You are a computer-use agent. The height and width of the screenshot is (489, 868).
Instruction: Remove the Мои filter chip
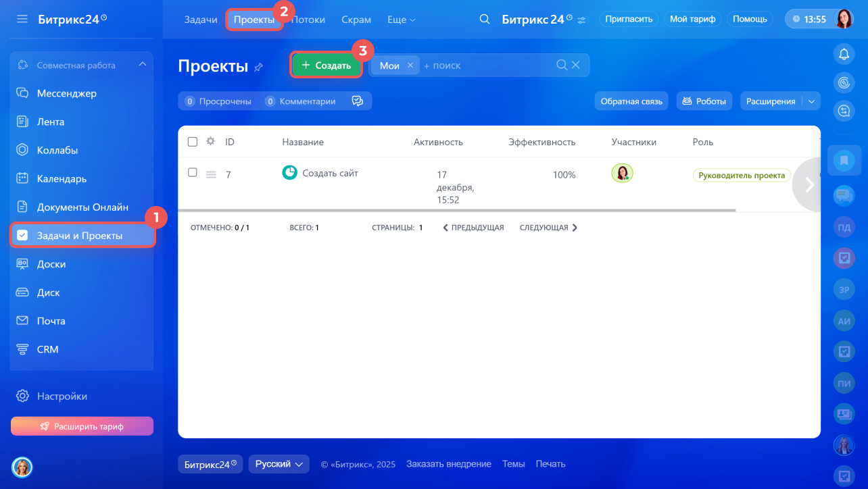pos(410,66)
